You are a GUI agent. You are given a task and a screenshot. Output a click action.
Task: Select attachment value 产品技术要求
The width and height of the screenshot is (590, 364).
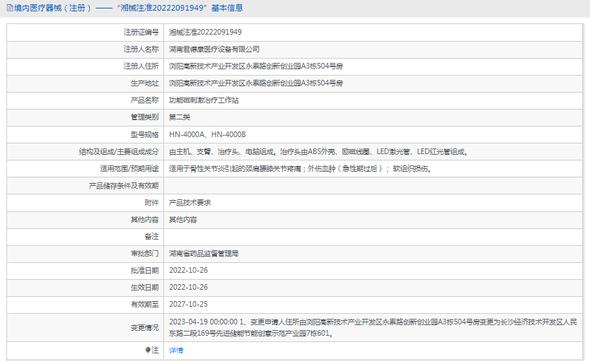coord(190,203)
